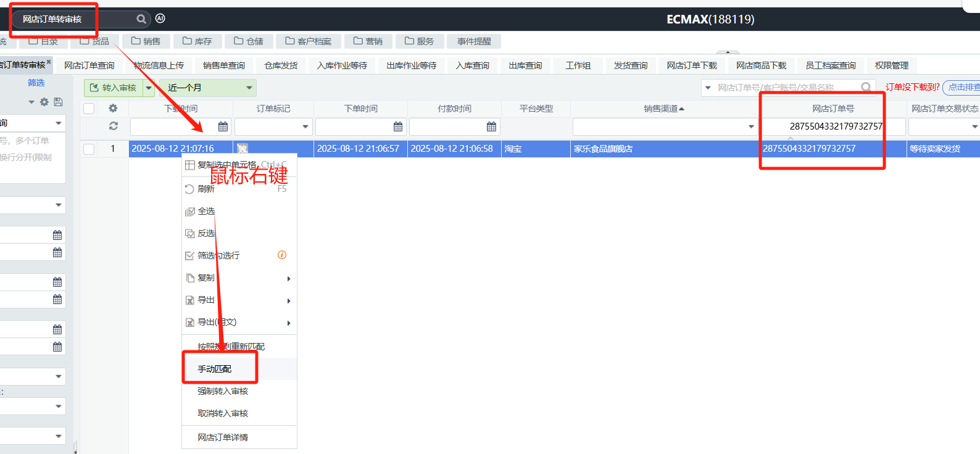Expand dropdown arrow beside 转入审核 button
This screenshot has width=980, height=454.
[x=149, y=88]
